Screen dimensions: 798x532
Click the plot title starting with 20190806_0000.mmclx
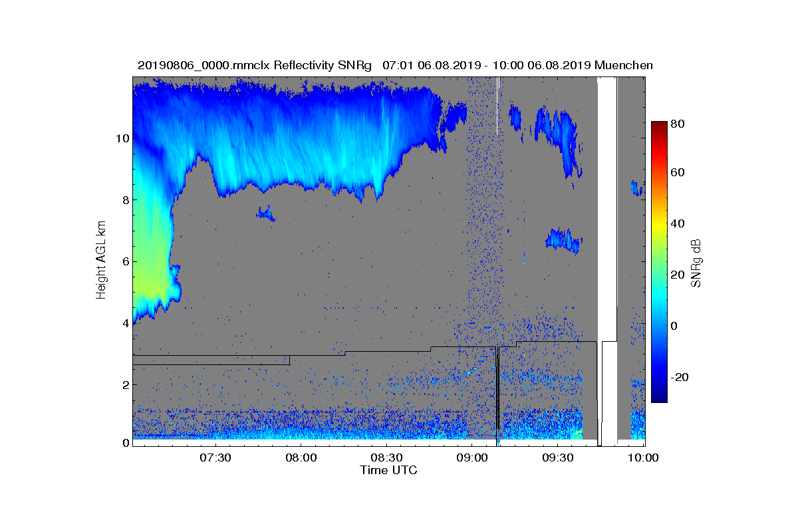click(x=395, y=65)
